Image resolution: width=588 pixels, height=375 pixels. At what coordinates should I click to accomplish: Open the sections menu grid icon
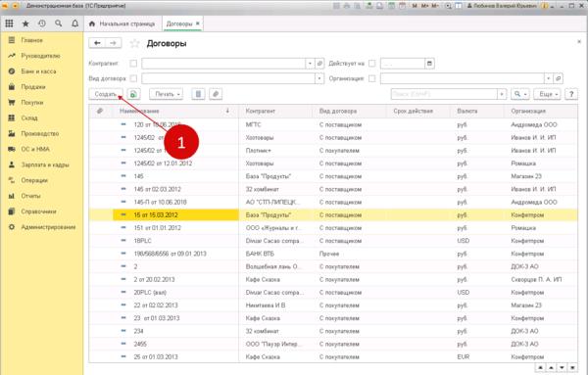(9, 23)
